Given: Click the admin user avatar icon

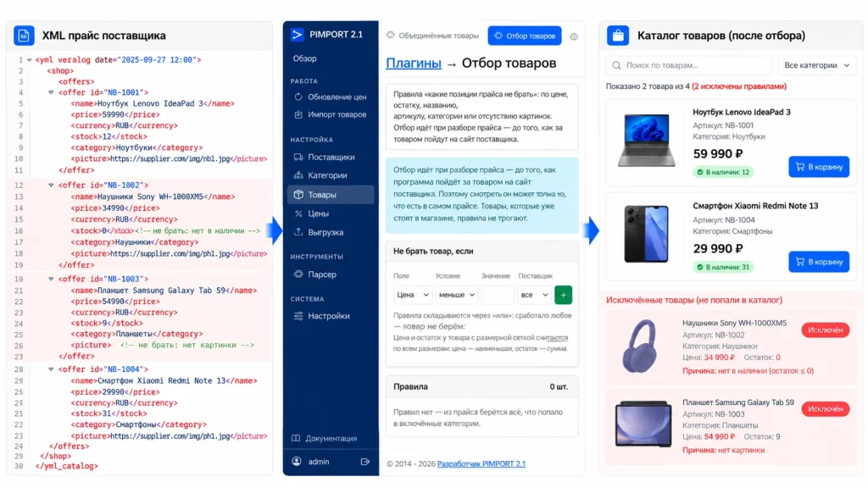Looking at the screenshot, I should tap(297, 462).
